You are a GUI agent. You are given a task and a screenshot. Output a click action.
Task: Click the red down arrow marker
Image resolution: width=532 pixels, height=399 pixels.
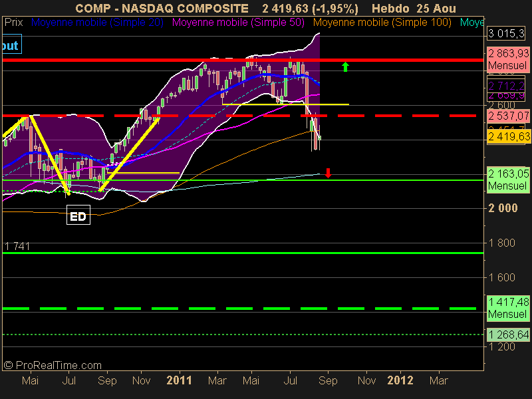328,173
